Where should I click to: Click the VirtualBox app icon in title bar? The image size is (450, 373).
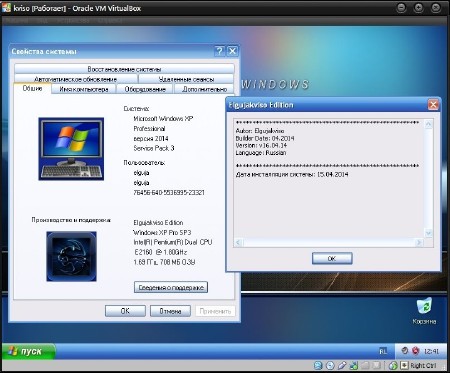tap(7, 8)
